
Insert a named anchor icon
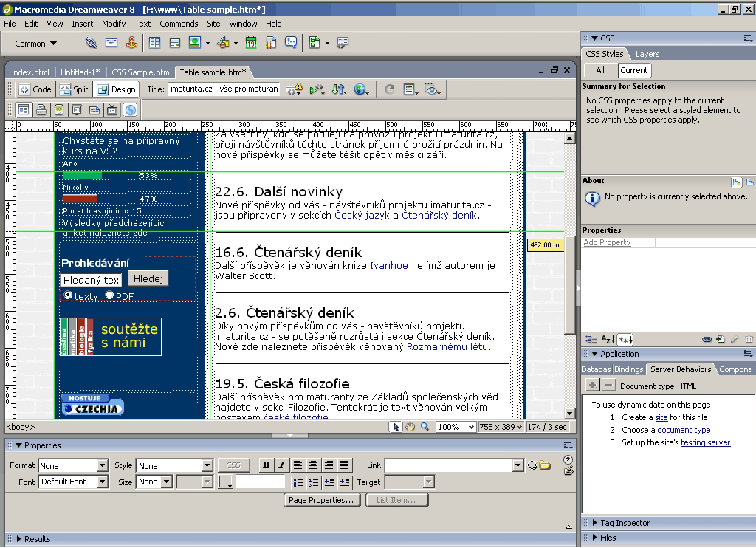click(x=131, y=43)
